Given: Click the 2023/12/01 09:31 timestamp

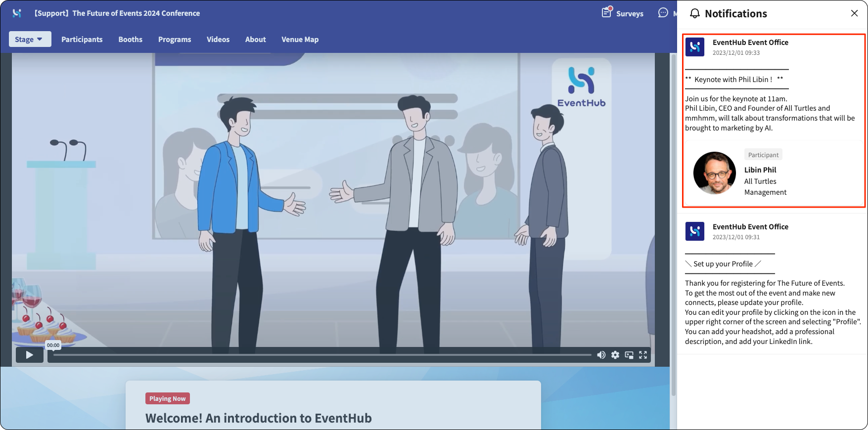Looking at the screenshot, I should coord(736,237).
